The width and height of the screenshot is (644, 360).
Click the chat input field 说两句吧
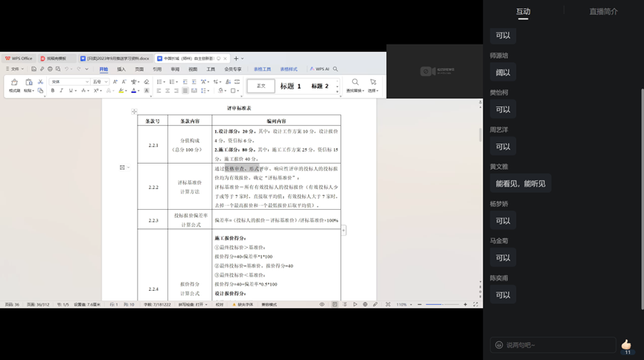[x=555, y=344]
